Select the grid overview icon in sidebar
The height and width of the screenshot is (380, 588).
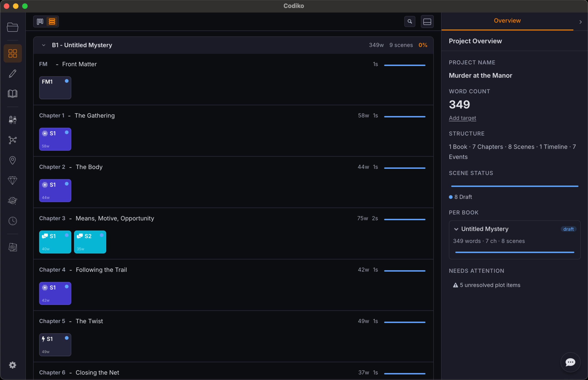point(13,53)
